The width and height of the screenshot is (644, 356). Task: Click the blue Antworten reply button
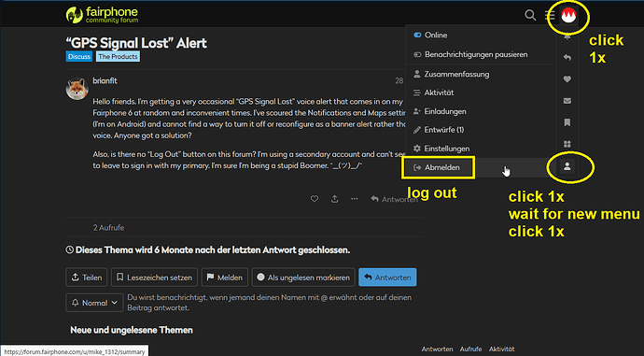(x=387, y=278)
